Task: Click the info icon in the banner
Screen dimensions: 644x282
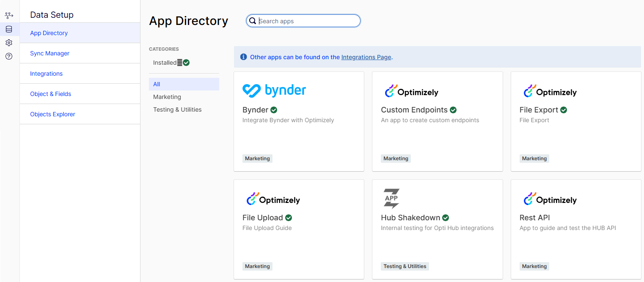Action: coord(243,57)
